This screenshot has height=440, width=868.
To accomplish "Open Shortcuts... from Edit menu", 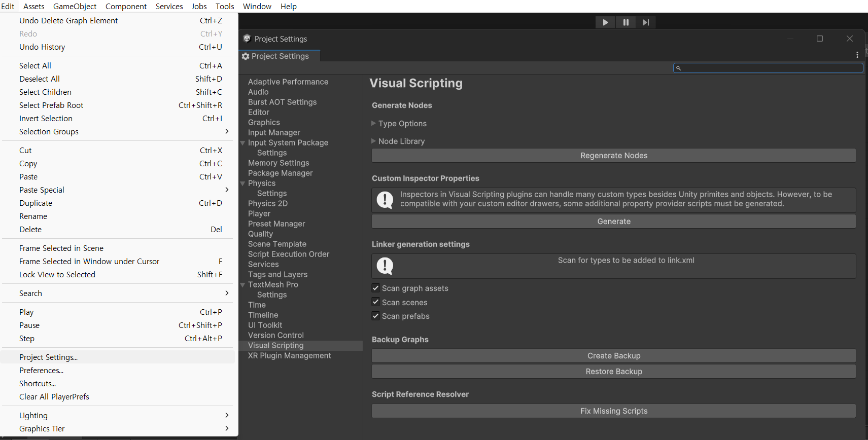I will [119, 383].
